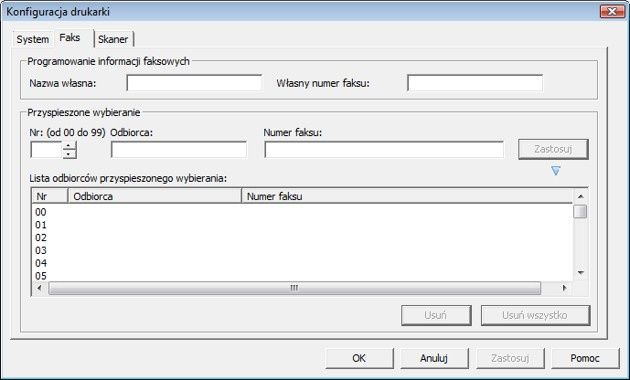Click the Odbiorca input field
The image size is (630, 380).
tap(179, 149)
